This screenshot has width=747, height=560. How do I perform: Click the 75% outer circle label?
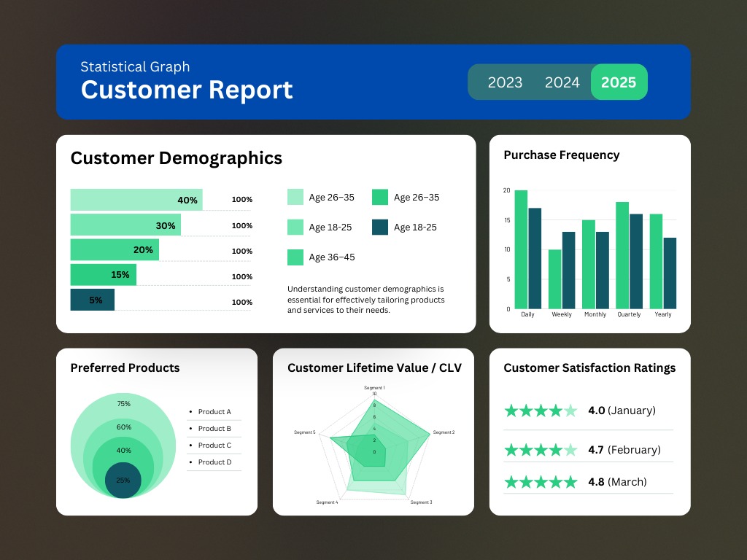coord(123,404)
